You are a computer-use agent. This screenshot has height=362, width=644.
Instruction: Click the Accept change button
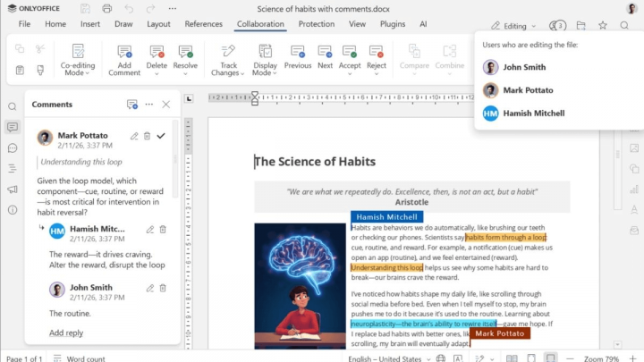click(350, 56)
